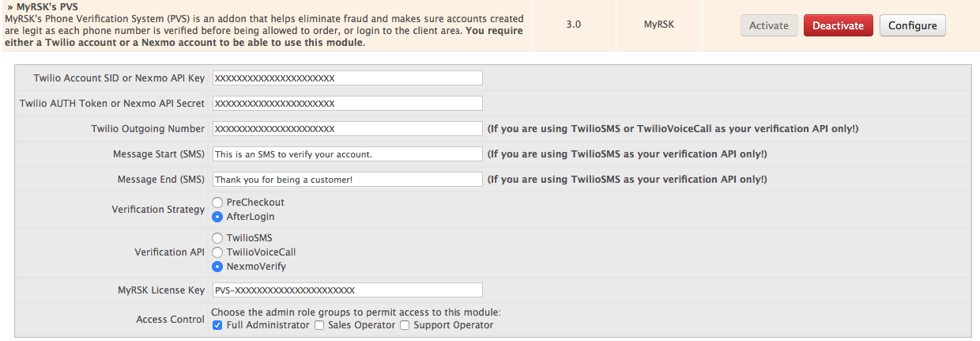Screen dimensions: 980x341
Task: Select the PreCheckout verification strategy
Action: pos(217,203)
